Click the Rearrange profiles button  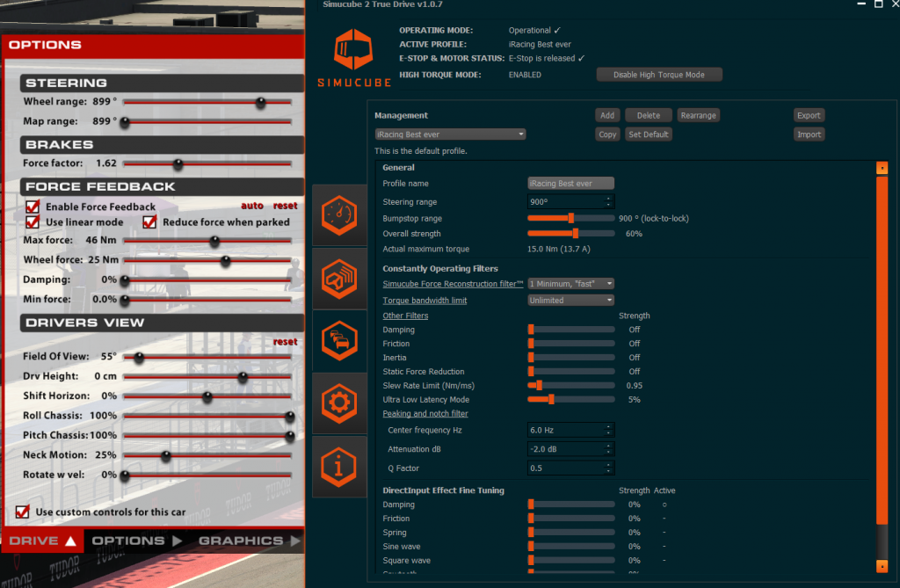tap(698, 115)
